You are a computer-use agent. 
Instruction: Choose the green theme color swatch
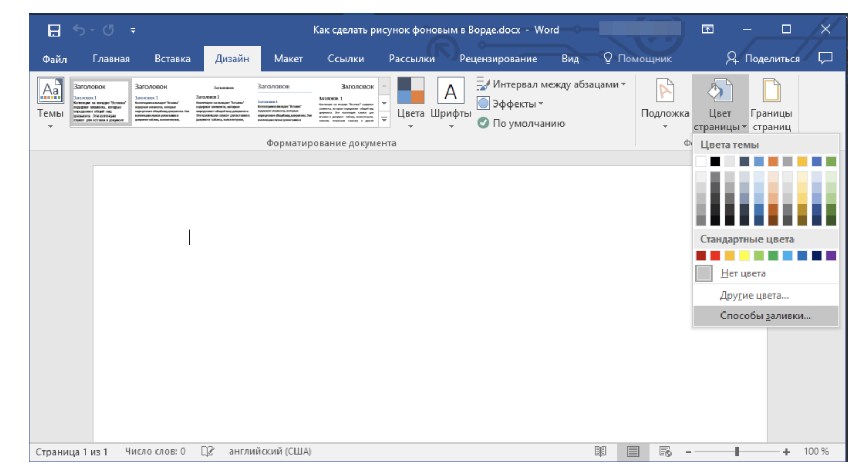click(831, 161)
